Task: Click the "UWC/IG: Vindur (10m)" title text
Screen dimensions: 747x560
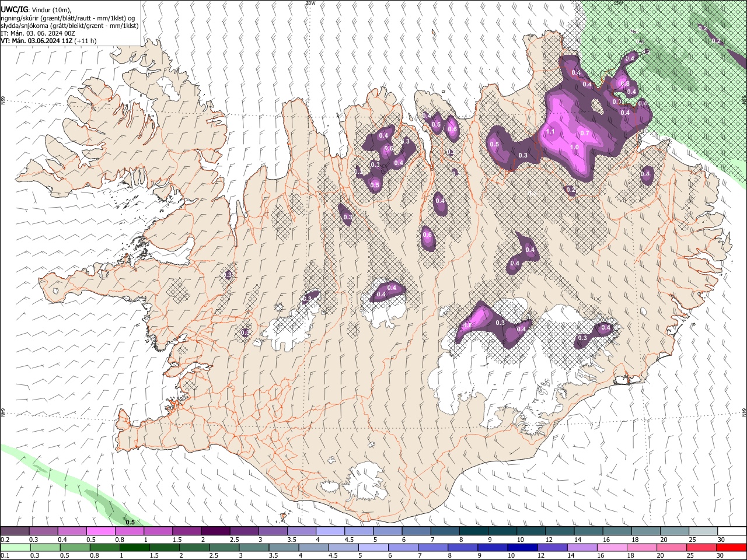Action: coord(36,10)
